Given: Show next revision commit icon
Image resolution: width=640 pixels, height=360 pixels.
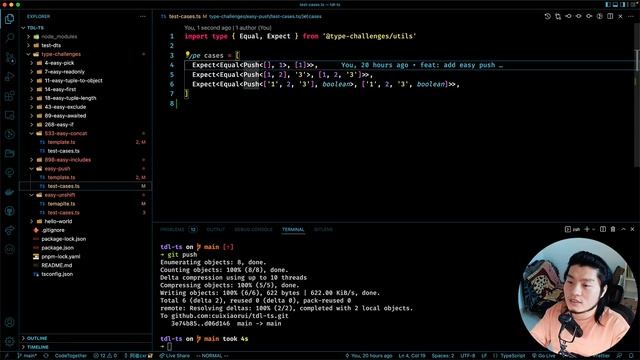Looking at the screenshot, I should [x=589, y=16].
